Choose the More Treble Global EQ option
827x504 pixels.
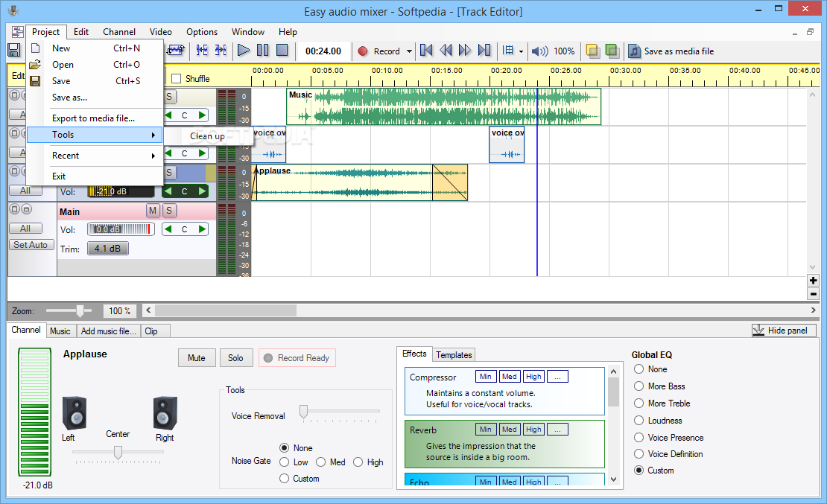[639, 403]
